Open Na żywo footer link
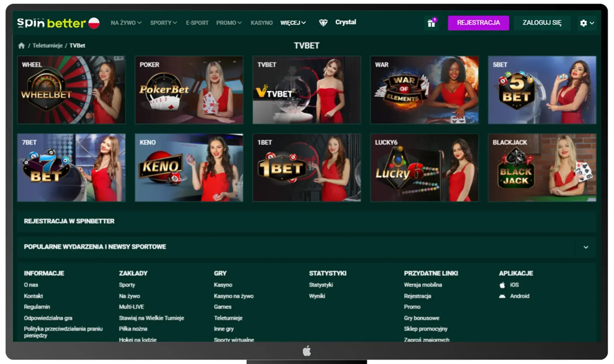 pyautogui.click(x=129, y=296)
